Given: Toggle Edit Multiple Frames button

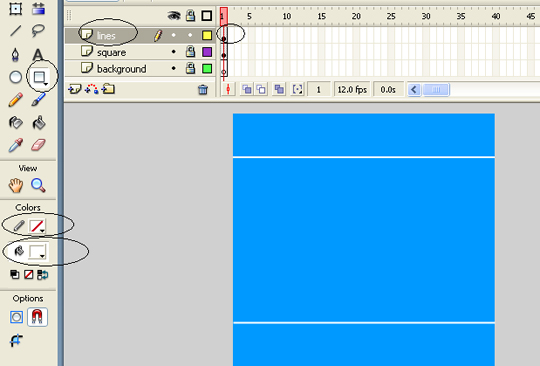Looking at the screenshot, I should click(279, 90).
